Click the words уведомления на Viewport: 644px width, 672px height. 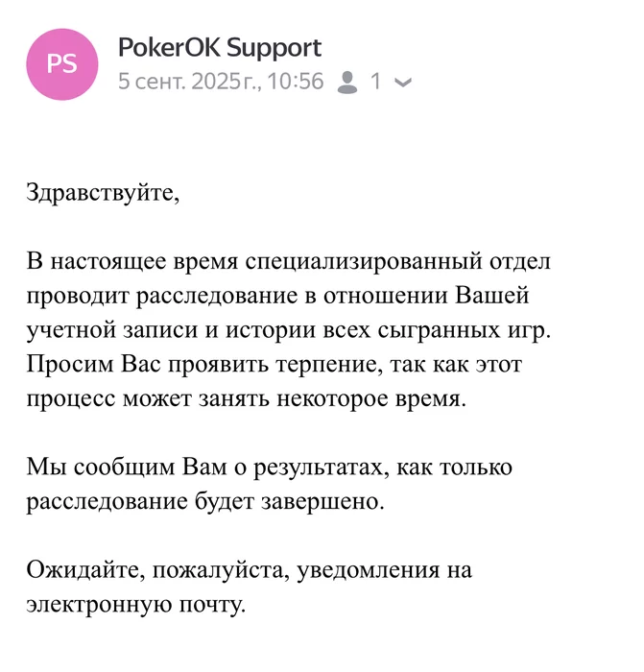[x=382, y=572]
